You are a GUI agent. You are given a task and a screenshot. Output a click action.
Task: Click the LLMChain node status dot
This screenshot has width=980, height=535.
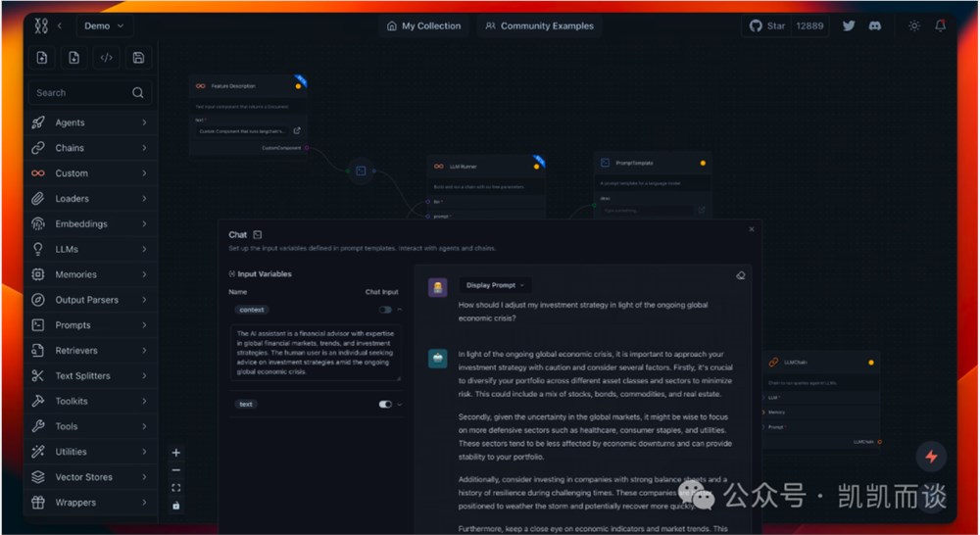pyautogui.click(x=870, y=363)
